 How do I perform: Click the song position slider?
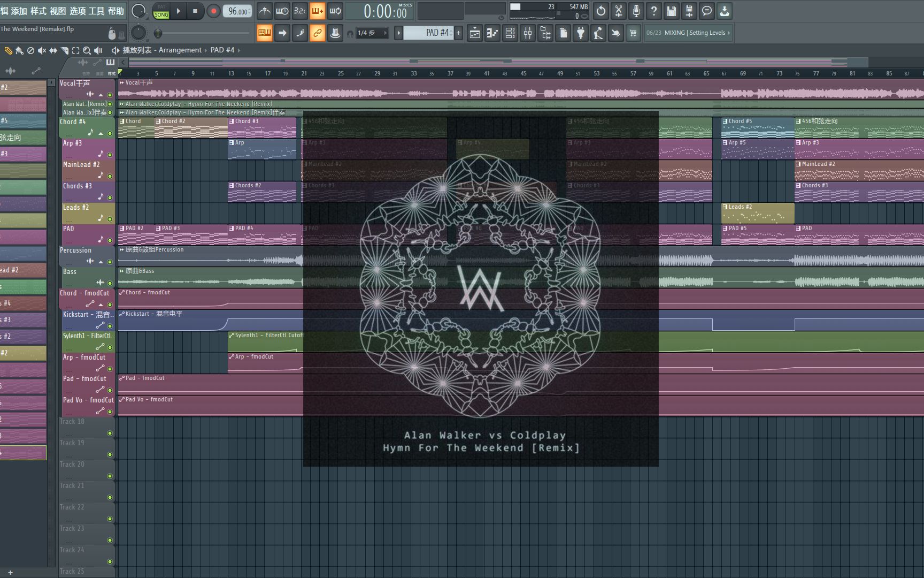(x=204, y=33)
